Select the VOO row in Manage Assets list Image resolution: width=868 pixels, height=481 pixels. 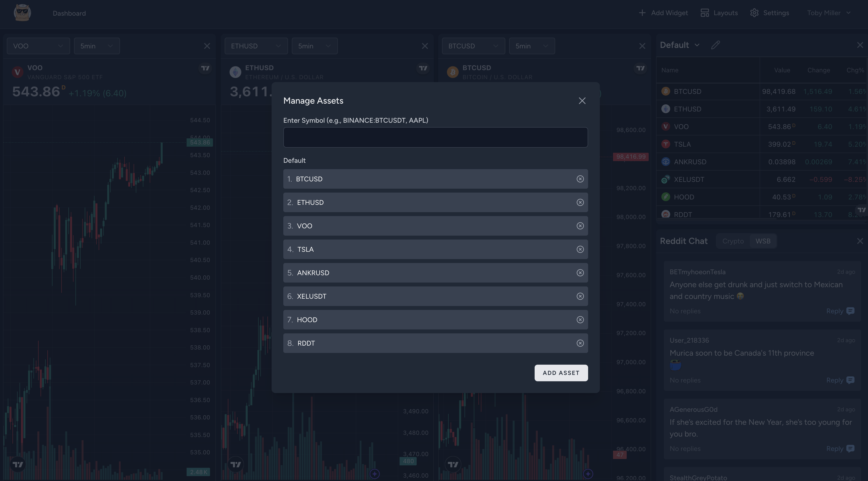point(435,226)
